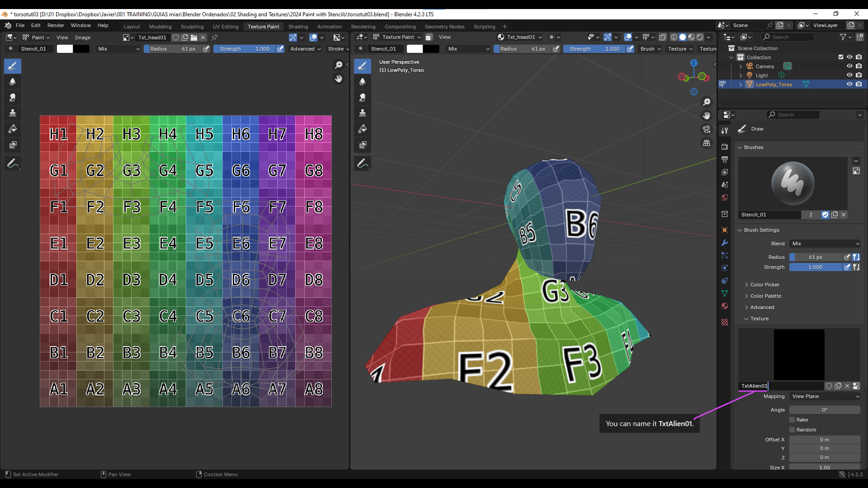The width and height of the screenshot is (868, 488).
Task: Open the Render properties tab
Action: coord(725,147)
